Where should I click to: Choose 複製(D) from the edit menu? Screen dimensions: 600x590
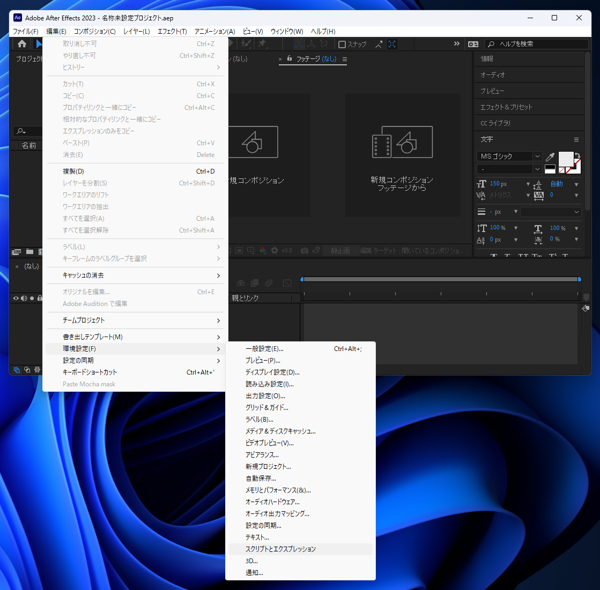135,171
